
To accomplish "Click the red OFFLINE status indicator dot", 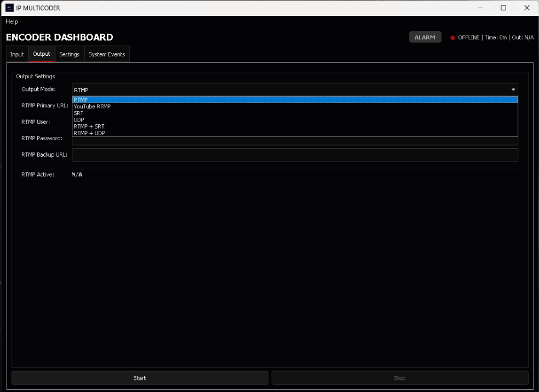I will tap(452, 38).
